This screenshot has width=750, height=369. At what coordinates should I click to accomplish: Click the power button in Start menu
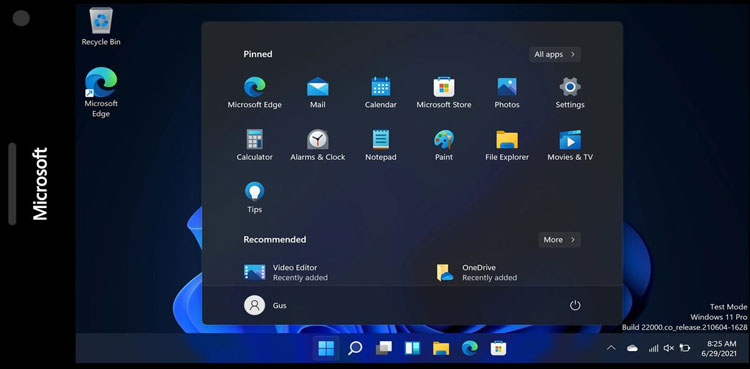[x=575, y=305]
